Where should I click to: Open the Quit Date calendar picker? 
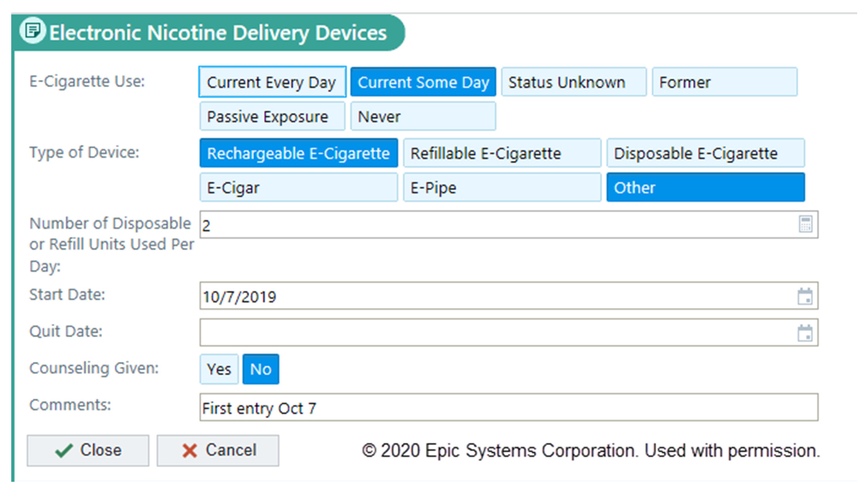805,333
